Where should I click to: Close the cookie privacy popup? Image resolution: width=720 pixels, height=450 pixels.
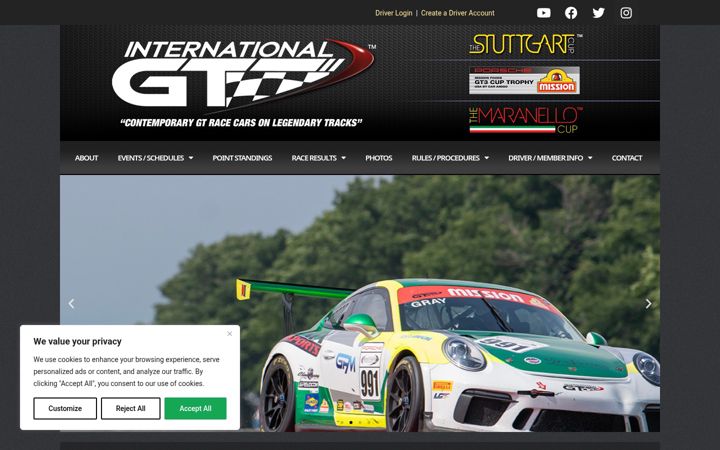tap(230, 333)
